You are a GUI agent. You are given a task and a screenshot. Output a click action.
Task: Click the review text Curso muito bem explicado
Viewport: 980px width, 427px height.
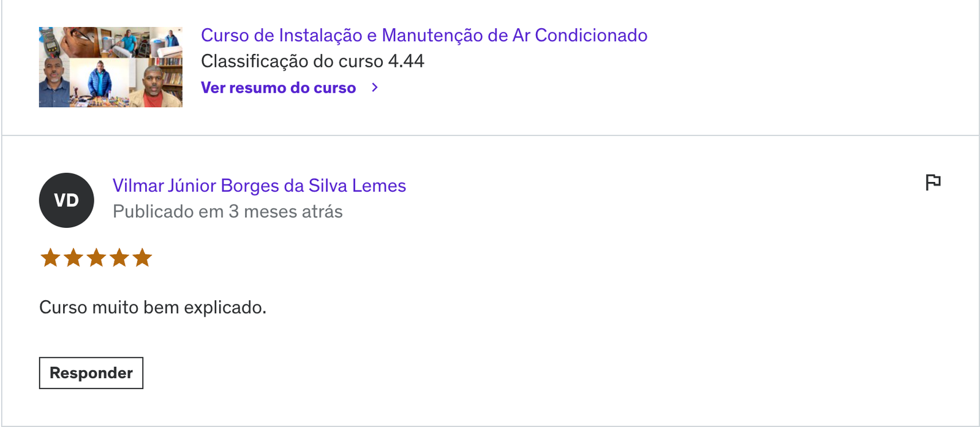tap(153, 307)
